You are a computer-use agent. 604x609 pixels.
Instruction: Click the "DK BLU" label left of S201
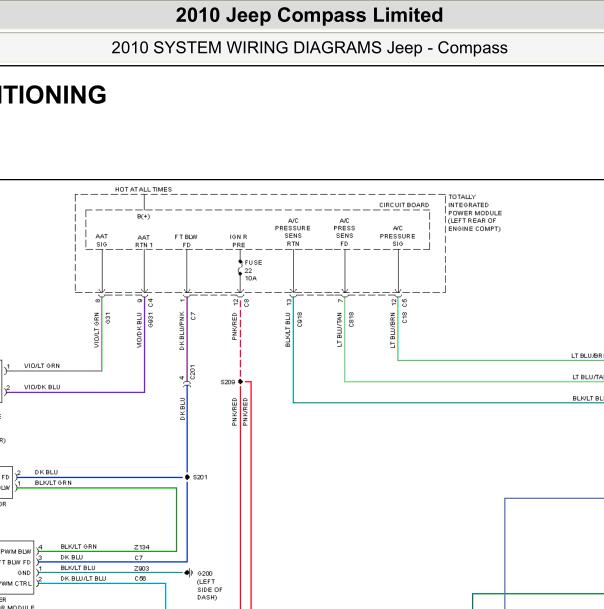(x=46, y=472)
